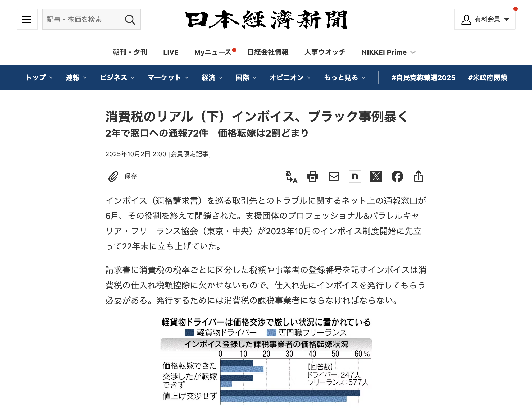Viewport: 532px width, 408px height.
Task: Open the 朝刊・夕刊 menu item
Action: 130,52
